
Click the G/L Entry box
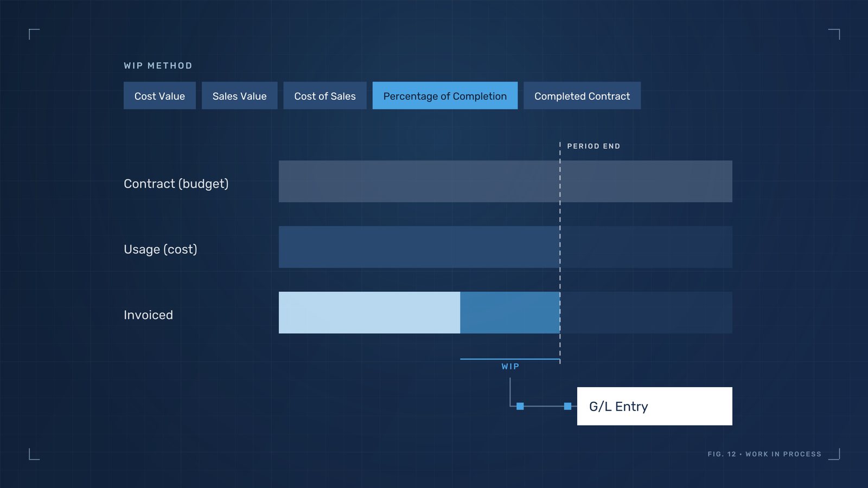pos(655,406)
